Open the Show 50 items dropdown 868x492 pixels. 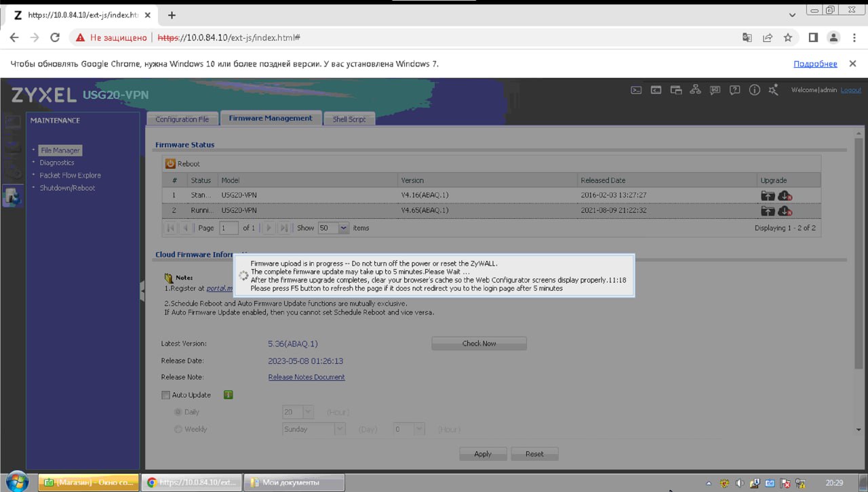coord(343,228)
